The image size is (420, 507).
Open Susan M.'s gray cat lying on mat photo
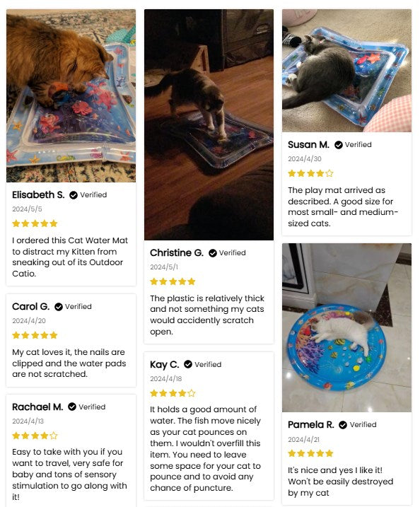(x=347, y=71)
